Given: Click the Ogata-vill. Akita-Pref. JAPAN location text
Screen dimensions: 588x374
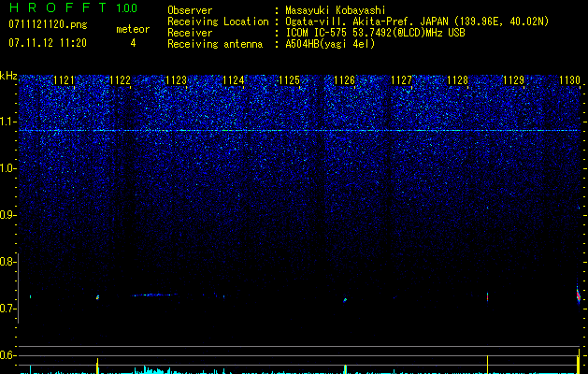Looking at the screenshot, I should coord(417,22).
